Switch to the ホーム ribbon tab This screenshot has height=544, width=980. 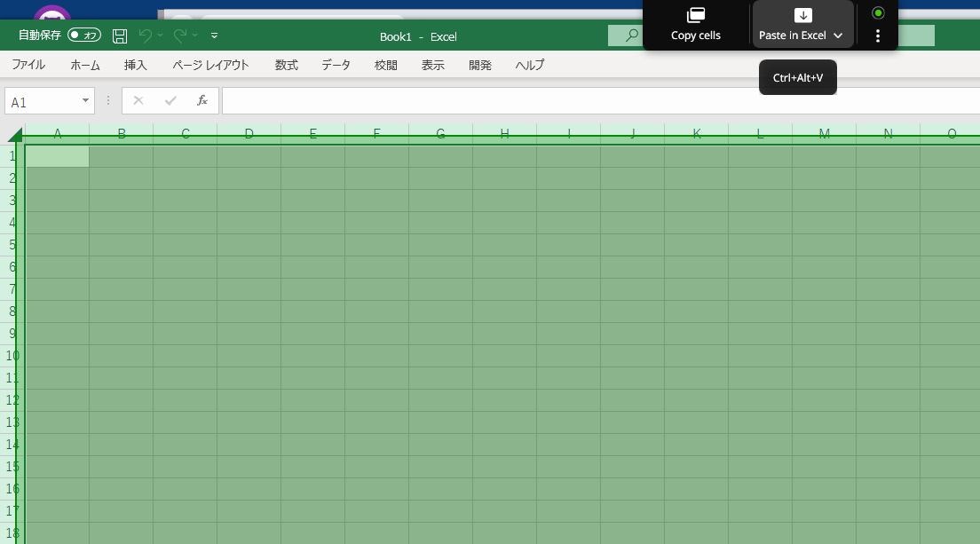[85, 64]
